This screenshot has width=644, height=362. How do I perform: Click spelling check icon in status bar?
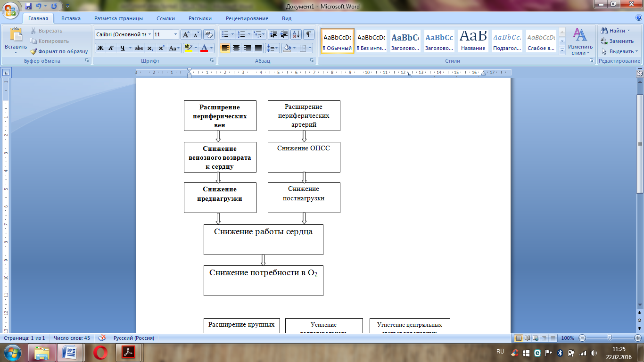[101, 338]
